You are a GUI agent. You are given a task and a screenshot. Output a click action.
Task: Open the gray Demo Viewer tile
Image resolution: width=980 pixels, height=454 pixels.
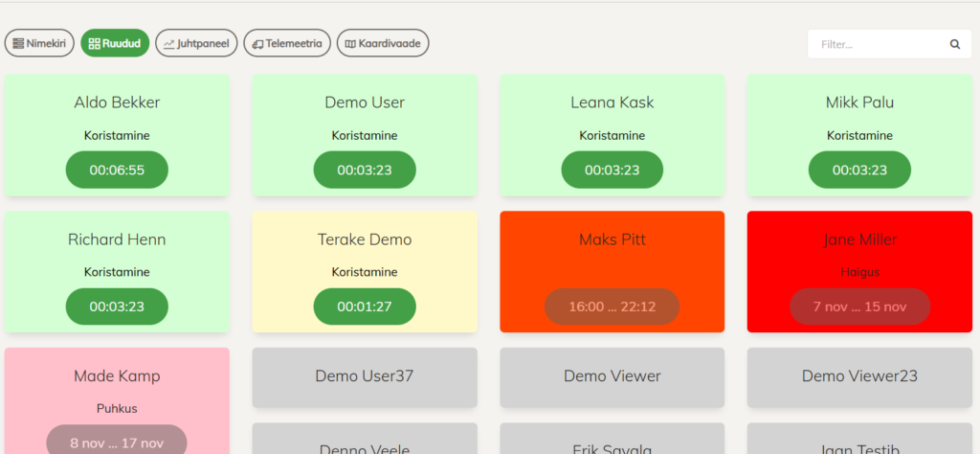click(x=612, y=376)
